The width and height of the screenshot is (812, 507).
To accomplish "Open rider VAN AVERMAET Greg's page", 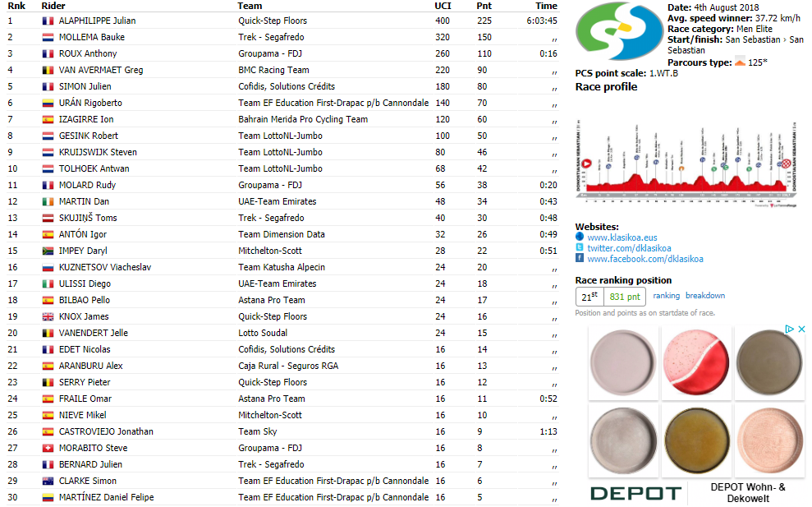I will 101,70.
